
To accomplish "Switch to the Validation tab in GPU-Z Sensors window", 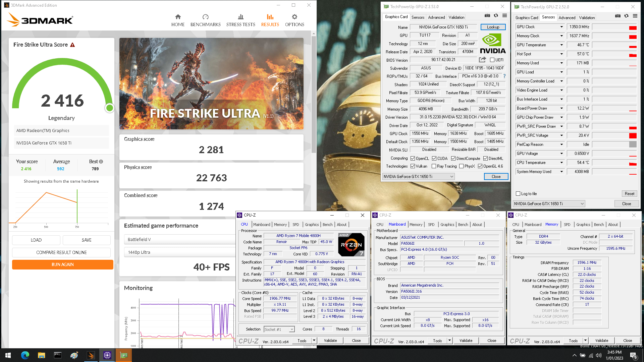I will [587, 18].
